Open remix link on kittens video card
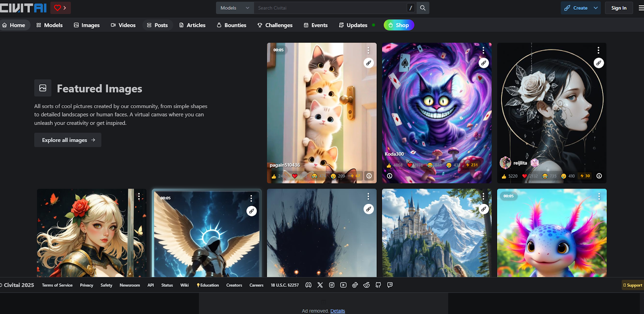 (369, 63)
